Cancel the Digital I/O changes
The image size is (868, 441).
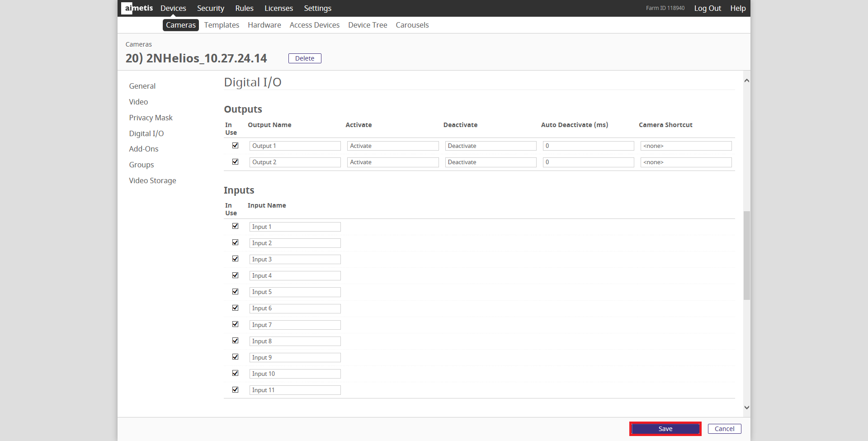(x=724, y=429)
